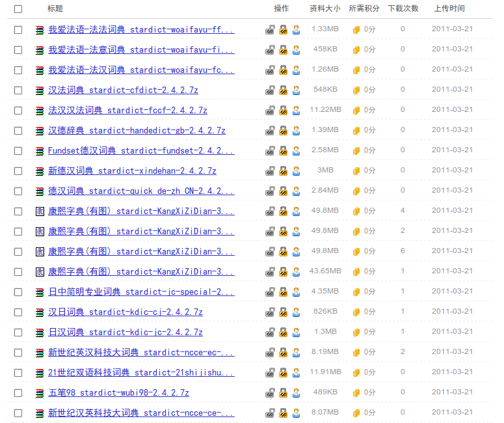Image resolution: width=504 pixels, height=423 pixels.
Task: Check the box for 汉法词典 stardict-cfdict row
Action: pyautogui.click(x=18, y=90)
